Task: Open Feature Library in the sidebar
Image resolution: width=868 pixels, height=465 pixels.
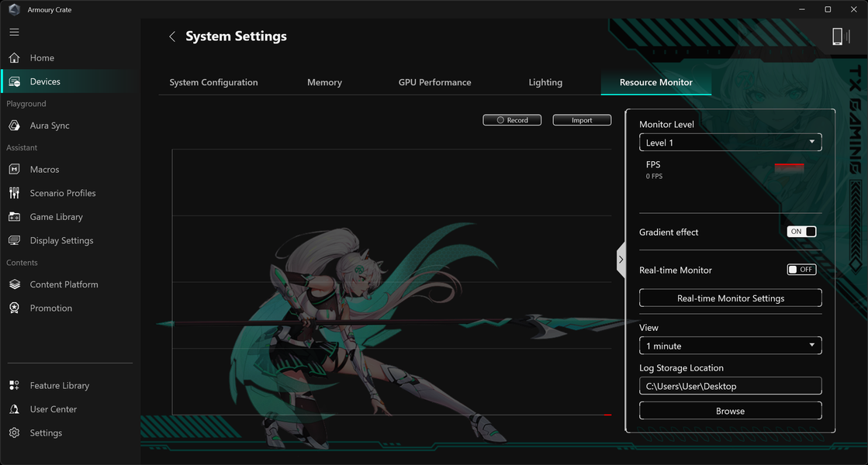Action: click(59, 385)
